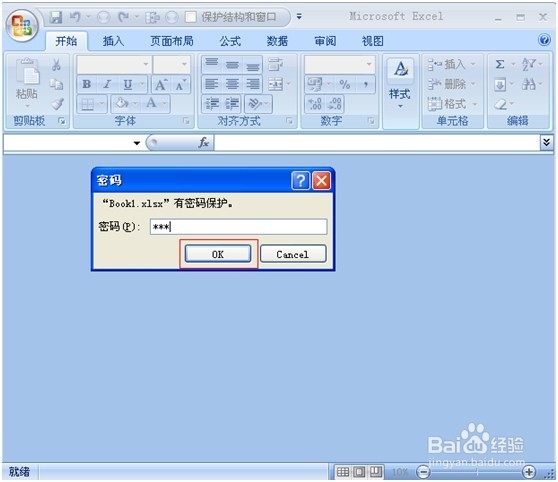Screen dimensions: 558x482
Task: Click the Decrease Decimal icon
Action: click(x=335, y=104)
